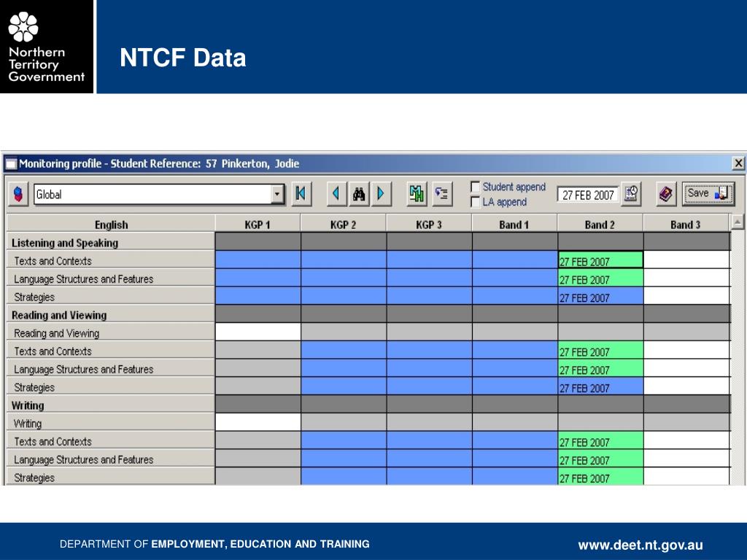Click Band 3 cell for Listening Texts and Contexts
Screen dimensions: 747x560
click(x=686, y=260)
